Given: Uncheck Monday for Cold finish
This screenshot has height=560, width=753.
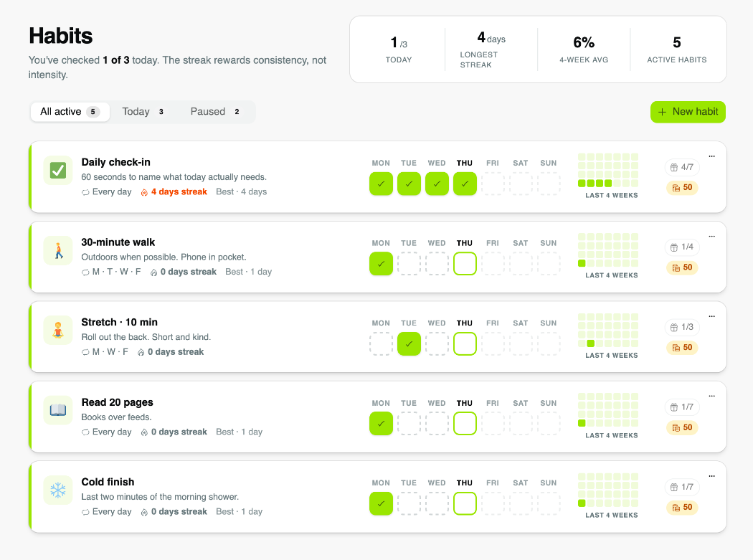Looking at the screenshot, I should [x=382, y=504].
